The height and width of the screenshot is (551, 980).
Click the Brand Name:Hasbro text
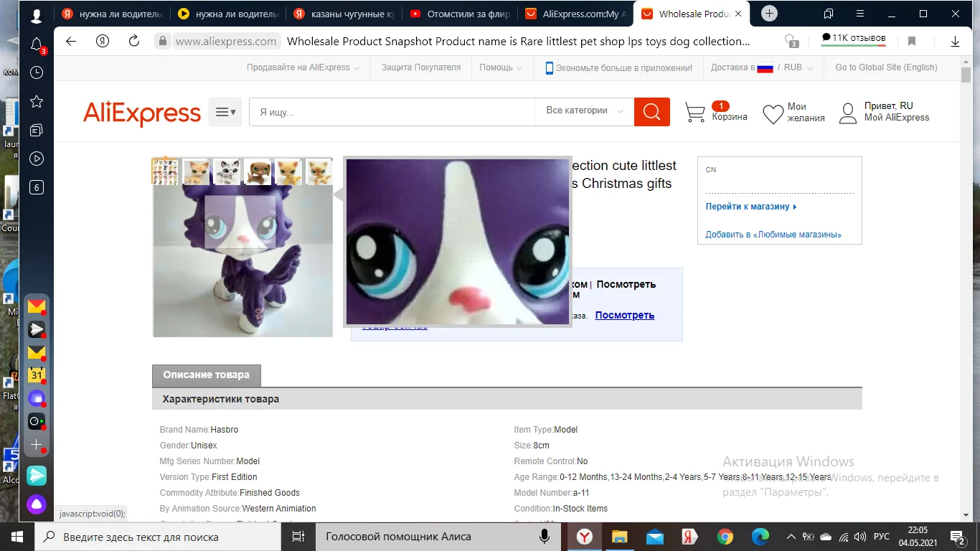point(199,430)
